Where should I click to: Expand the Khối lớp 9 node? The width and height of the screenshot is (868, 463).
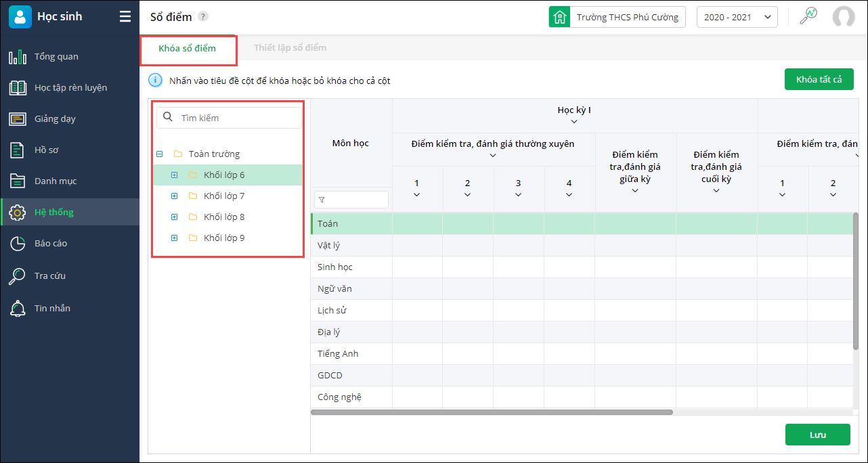pyautogui.click(x=174, y=238)
